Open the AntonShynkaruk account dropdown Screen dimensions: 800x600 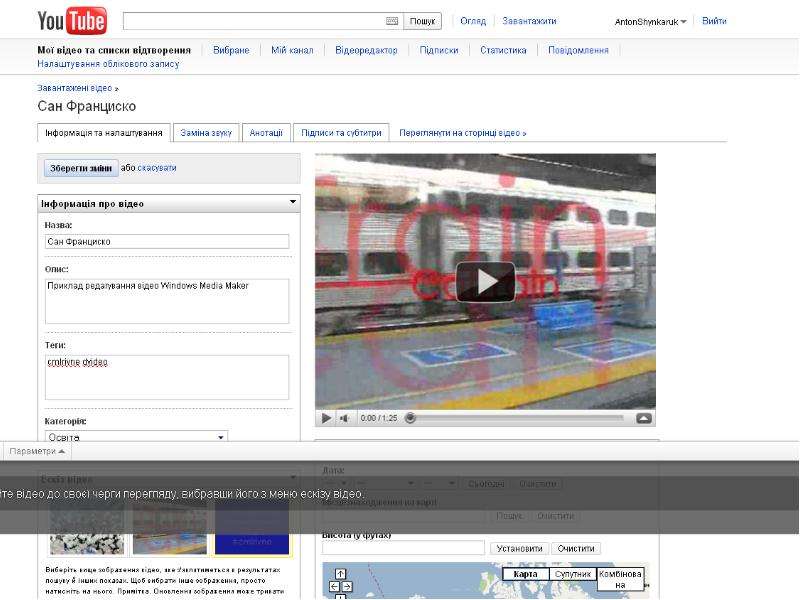[x=650, y=21]
